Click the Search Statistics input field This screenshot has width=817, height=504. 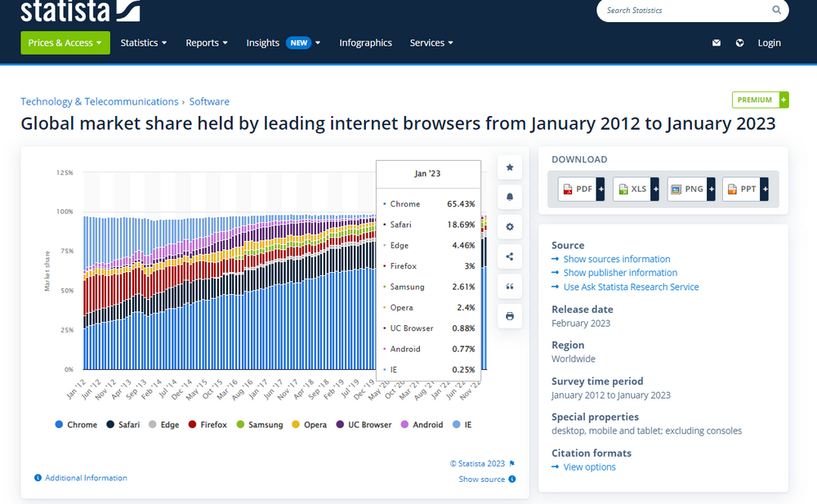(684, 11)
